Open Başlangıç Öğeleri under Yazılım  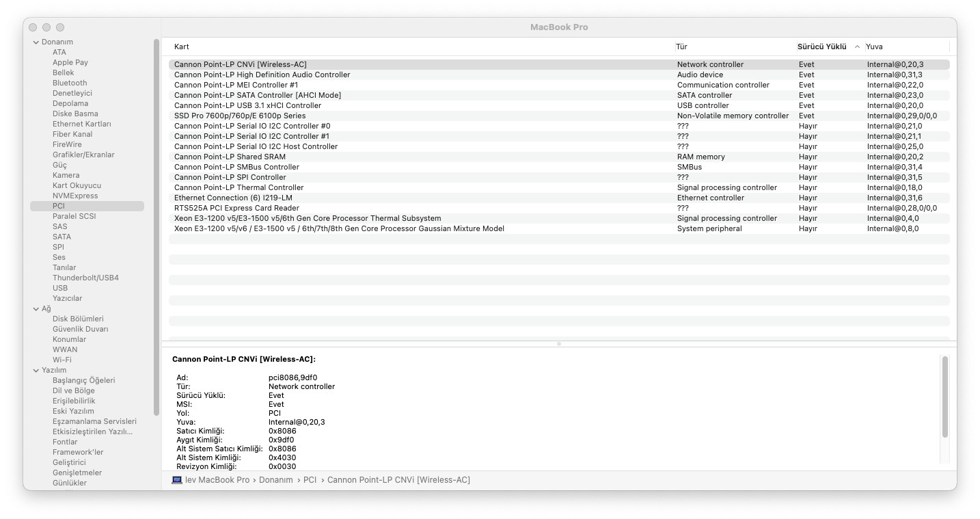(84, 380)
